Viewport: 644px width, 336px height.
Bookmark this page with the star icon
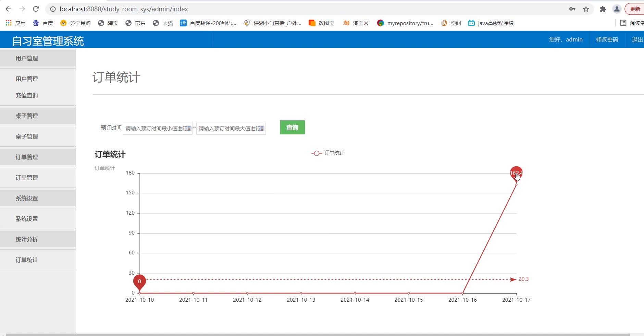click(586, 9)
